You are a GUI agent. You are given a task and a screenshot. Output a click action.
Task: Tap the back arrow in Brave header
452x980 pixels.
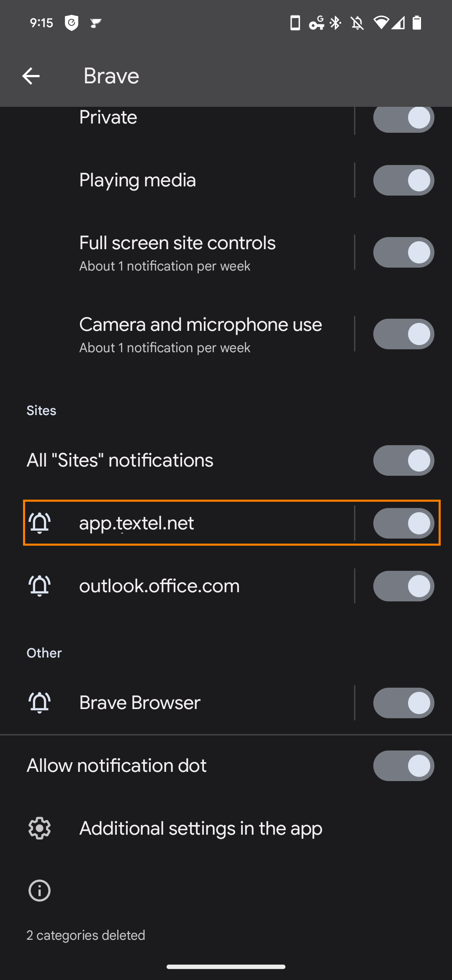point(31,76)
